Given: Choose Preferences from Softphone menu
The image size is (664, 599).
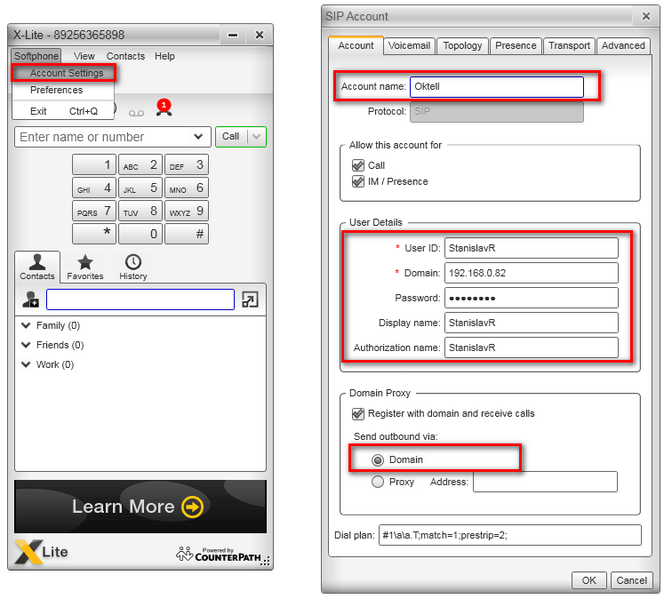Looking at the screenshot, I should tap(64, 90).
